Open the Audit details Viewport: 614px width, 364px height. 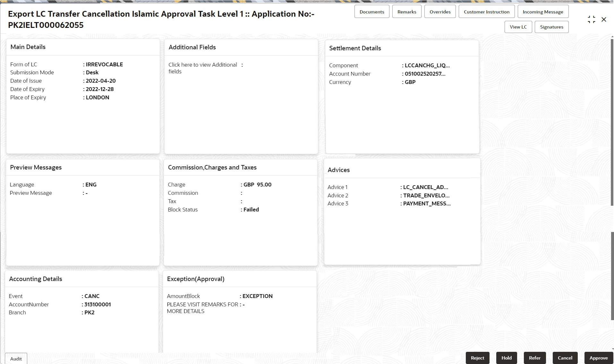(15, 358)
